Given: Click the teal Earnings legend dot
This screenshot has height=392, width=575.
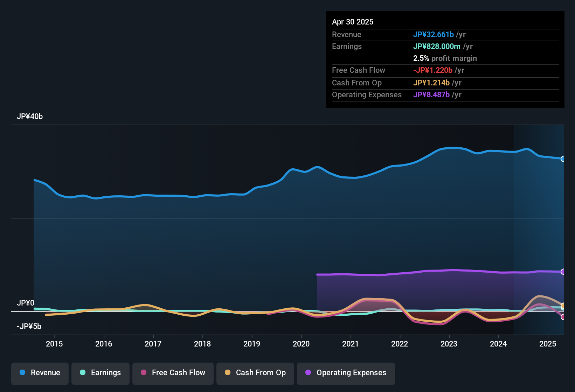Looking at the screenshot, I should (x=83, y=373).
